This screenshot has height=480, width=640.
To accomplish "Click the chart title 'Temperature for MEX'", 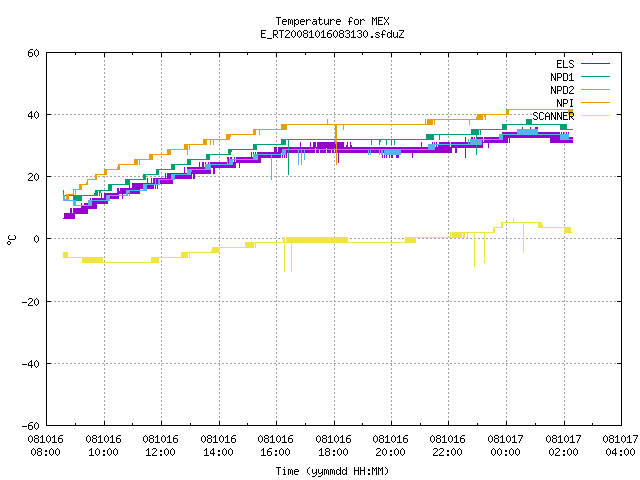I will [332, 21].
